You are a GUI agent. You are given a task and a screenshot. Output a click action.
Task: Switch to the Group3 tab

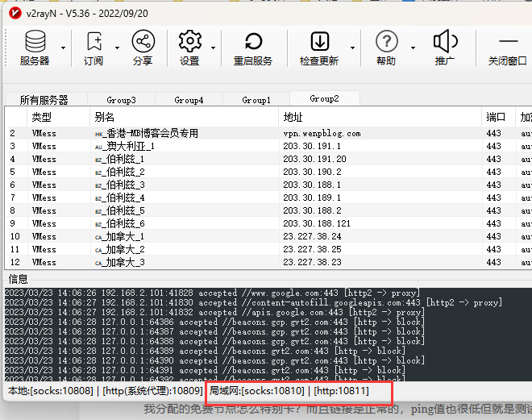tap(121, 100)
